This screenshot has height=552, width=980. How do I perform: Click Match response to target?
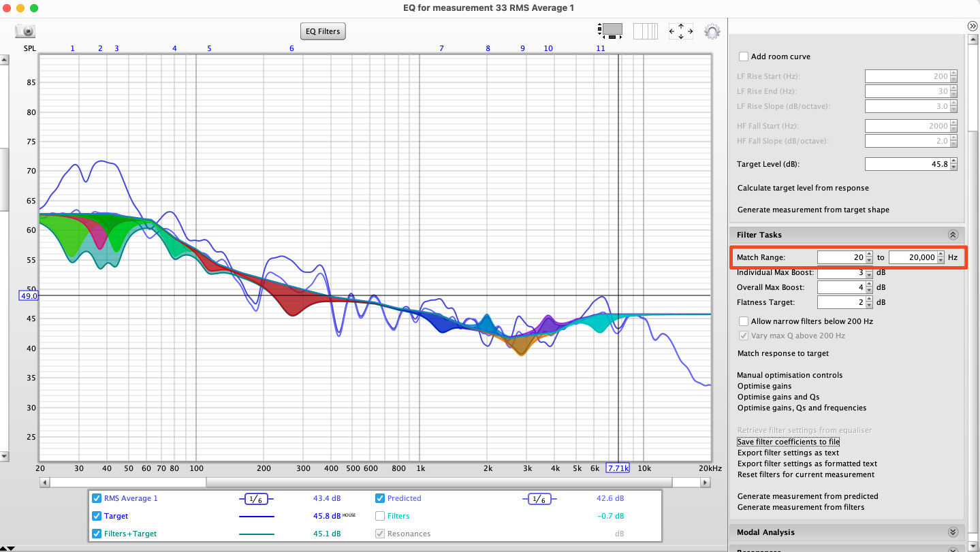click(x=783, y=354)
